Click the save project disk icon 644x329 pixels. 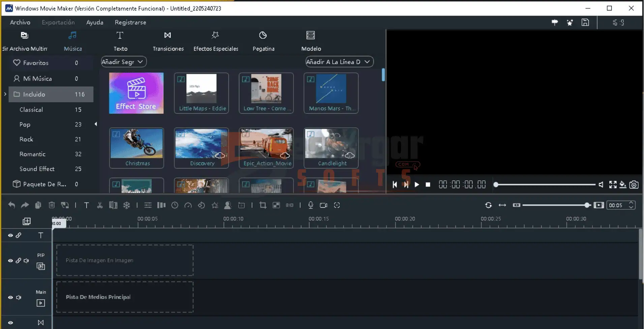585,23
